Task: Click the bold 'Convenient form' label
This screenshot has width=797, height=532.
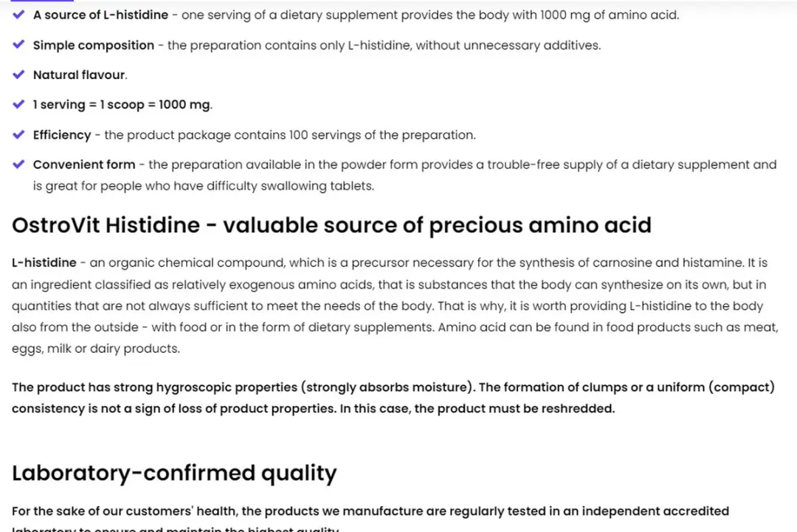Action: [x=84, y=165]
